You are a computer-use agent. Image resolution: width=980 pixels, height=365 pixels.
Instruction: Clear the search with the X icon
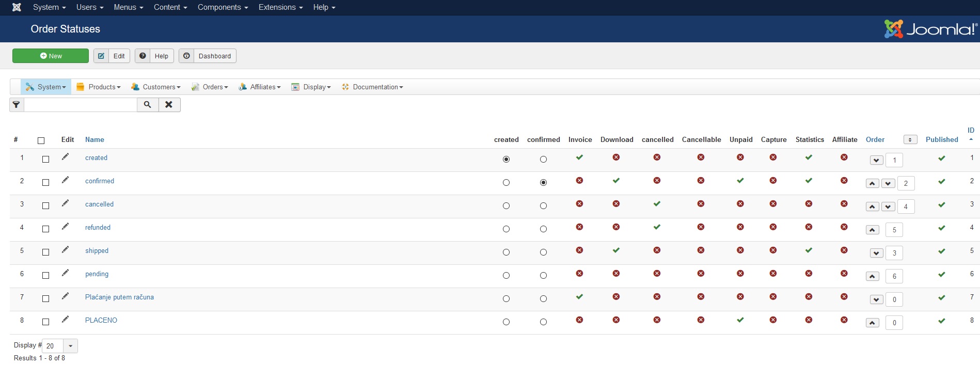(169, 105)
